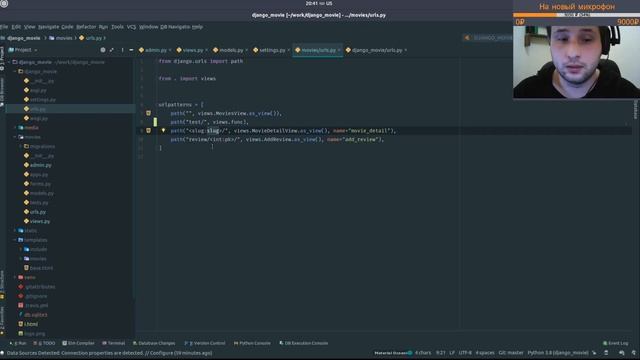Click the Python 3.8 interpreter widget
Viewport: 640px width, 360px height.
pyautogui.click(x=558, y=353)
